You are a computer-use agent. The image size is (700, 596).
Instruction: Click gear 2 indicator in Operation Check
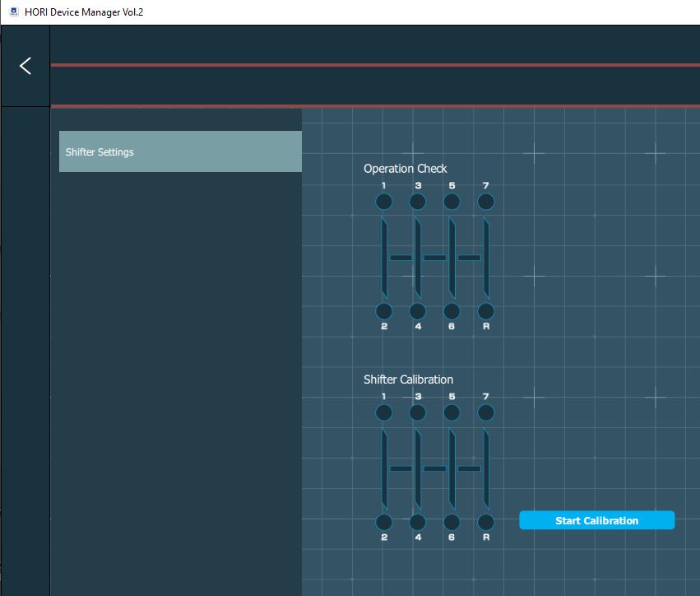click(383, 311)
